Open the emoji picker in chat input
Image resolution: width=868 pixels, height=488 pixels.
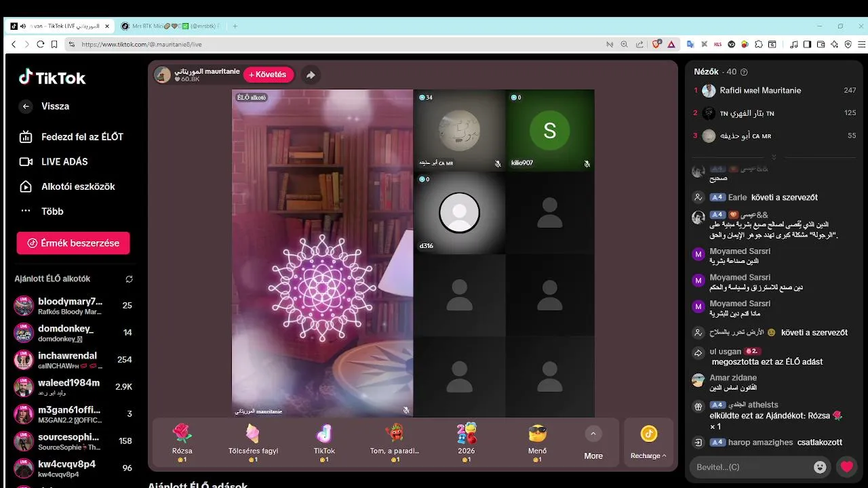coord(820,467)
